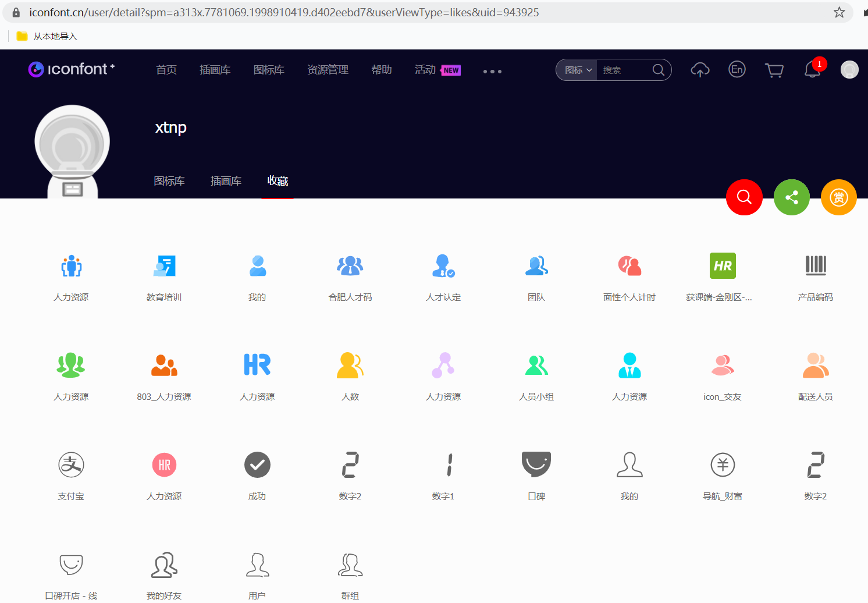
Task: Click the iconfont logo
Action: (71, 69)
